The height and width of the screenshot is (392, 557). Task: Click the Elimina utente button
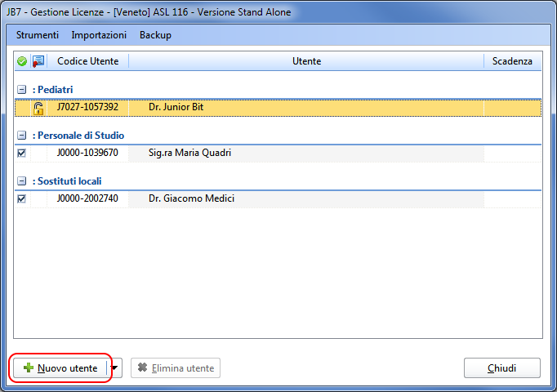[x=176, y=368]
